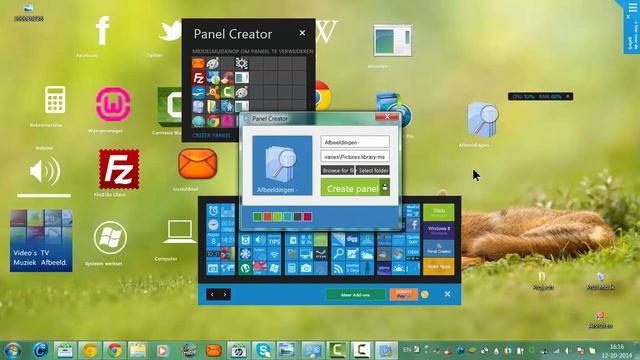Open the Computer laptop desktop icon

click(180, 231)
